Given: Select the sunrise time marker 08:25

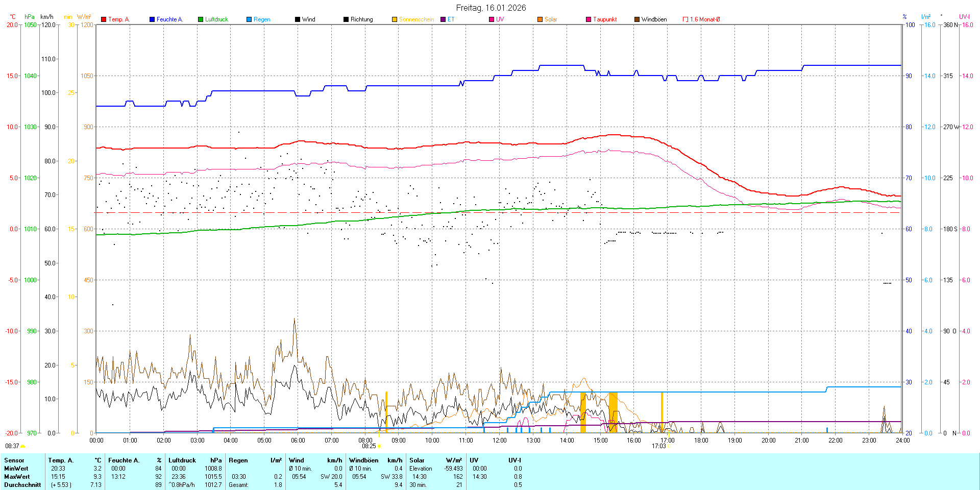Looking at the screenshot, I should click(x=369, y=446).
